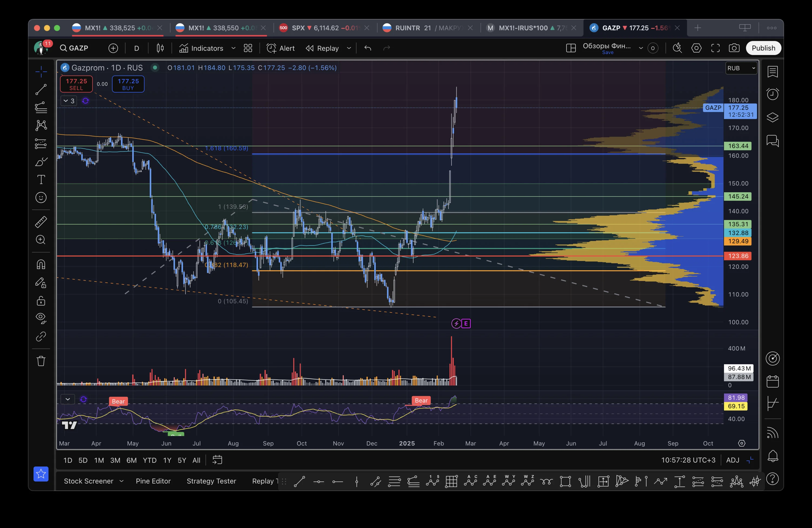The width and height of the screenshot is (812, 528).
Task: Select the vertical line tool in favorites bar
Action: pyautogui.click(x=356, y=482)
